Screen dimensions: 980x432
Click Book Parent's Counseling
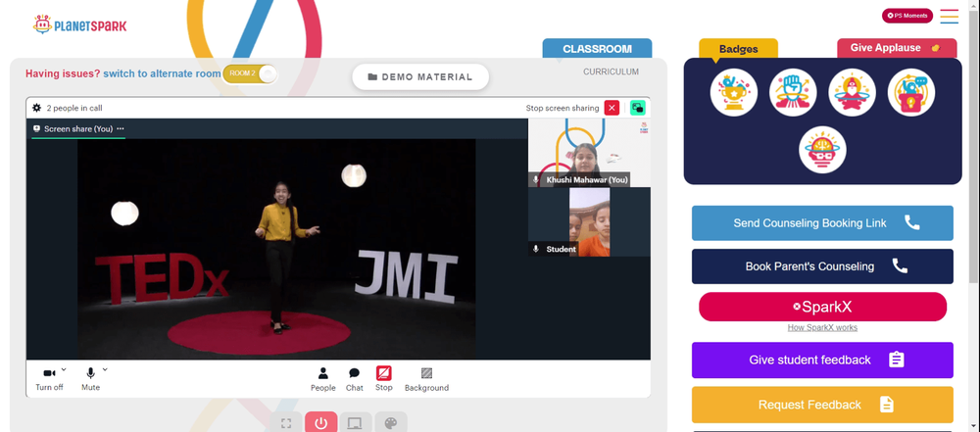coord(822,266)
